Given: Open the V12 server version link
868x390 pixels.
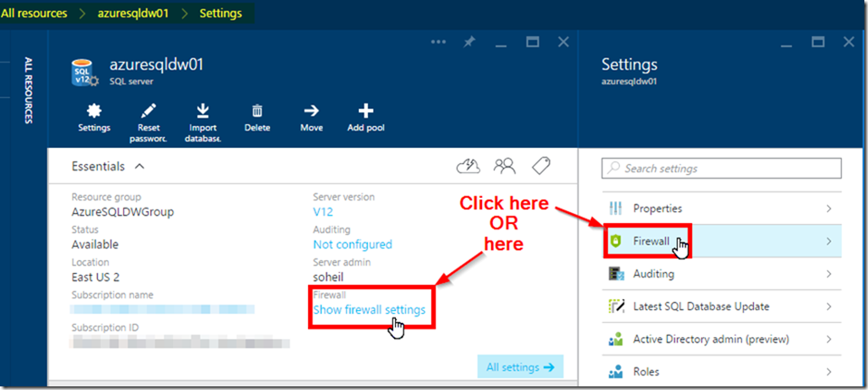Looking at the screenshot, I should [323, 211].
